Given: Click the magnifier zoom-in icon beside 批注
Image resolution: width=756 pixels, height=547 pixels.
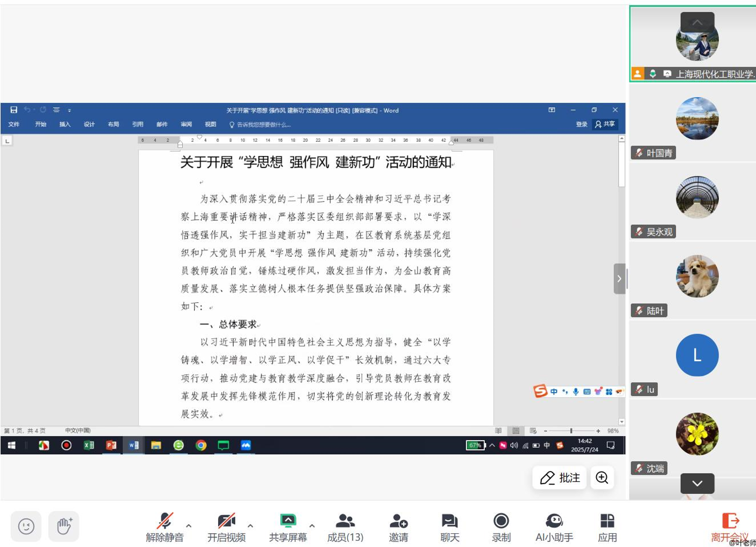Looking at the screenshot, I should pyautogui.click(x=602, y=478).
